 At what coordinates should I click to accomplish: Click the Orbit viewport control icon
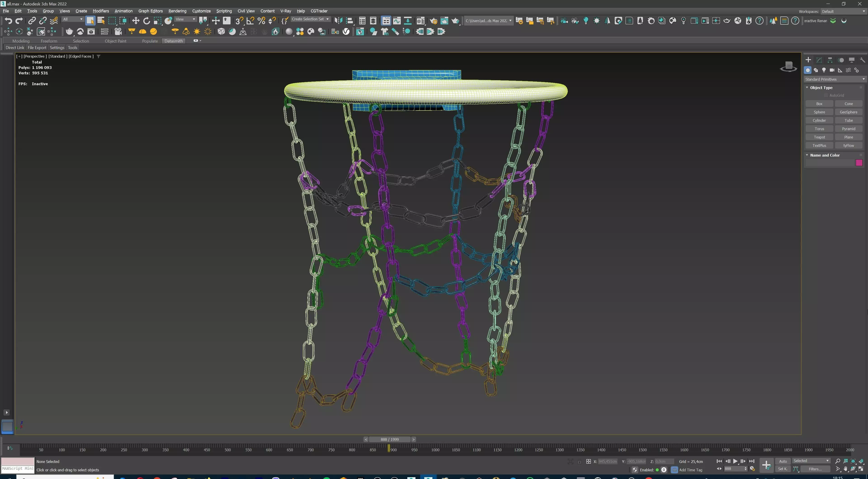[853, 469]
